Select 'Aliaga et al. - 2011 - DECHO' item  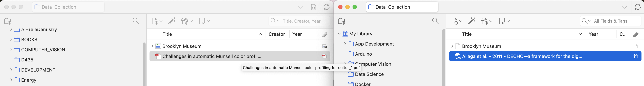point(545,56)
